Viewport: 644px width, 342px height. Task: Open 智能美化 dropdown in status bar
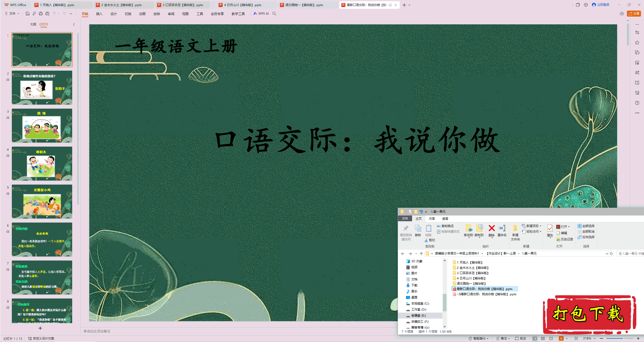point(478,338)
